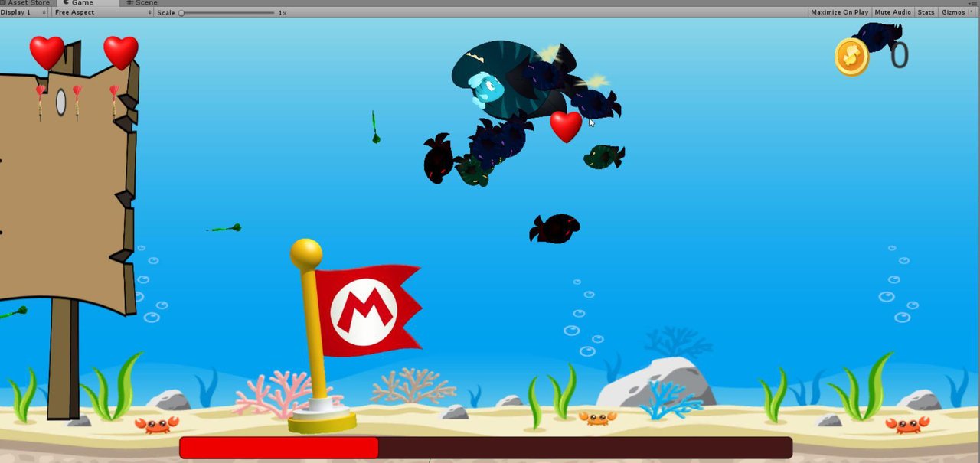Toggle the Mute Audio button
The image size is (980, 463).
coord(893,13)
